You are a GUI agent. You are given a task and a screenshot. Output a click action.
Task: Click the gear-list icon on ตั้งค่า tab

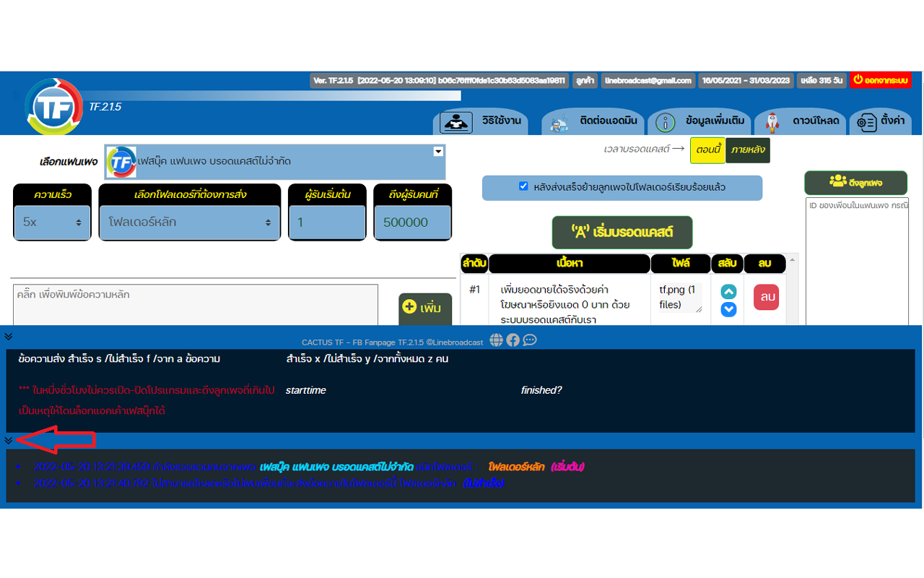click(866, 123)
